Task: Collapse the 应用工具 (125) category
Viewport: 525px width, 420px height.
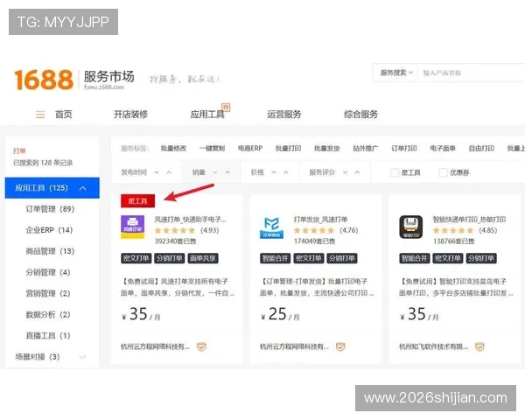Action: [x=83, y=188]
